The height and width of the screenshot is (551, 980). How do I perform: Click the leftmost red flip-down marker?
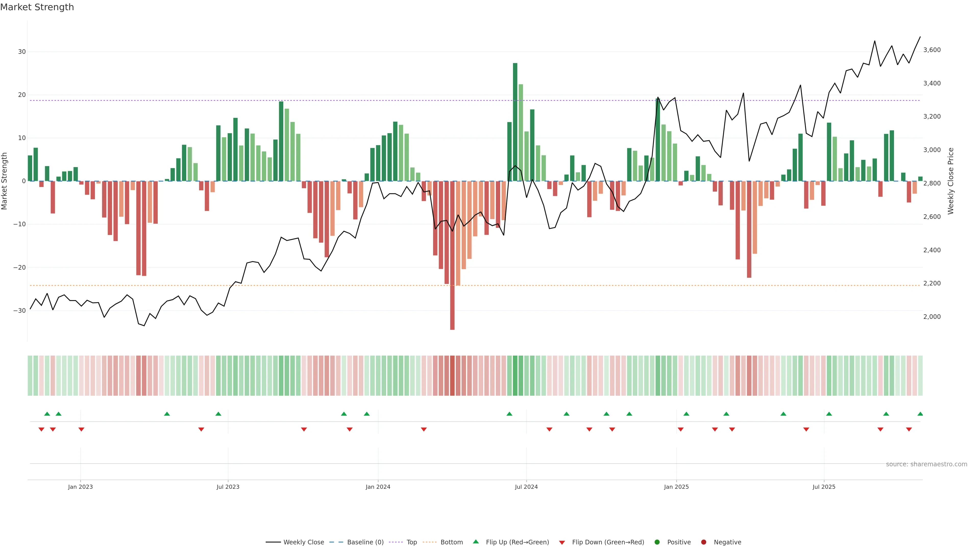(41, 429)
